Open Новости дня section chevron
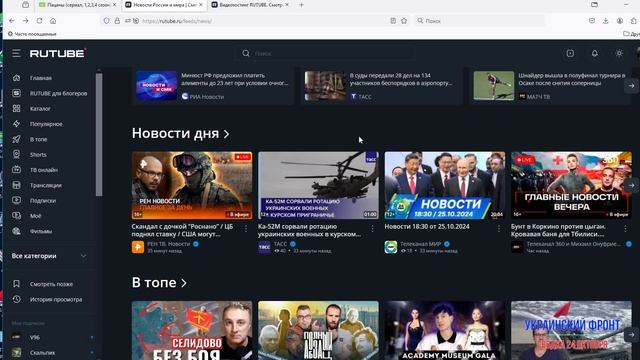 227,134
